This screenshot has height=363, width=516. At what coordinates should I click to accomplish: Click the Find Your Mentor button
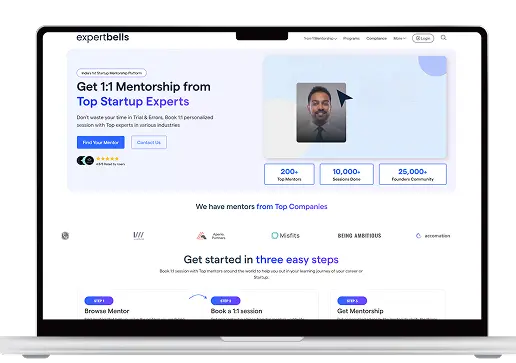(x=101, y=142)
